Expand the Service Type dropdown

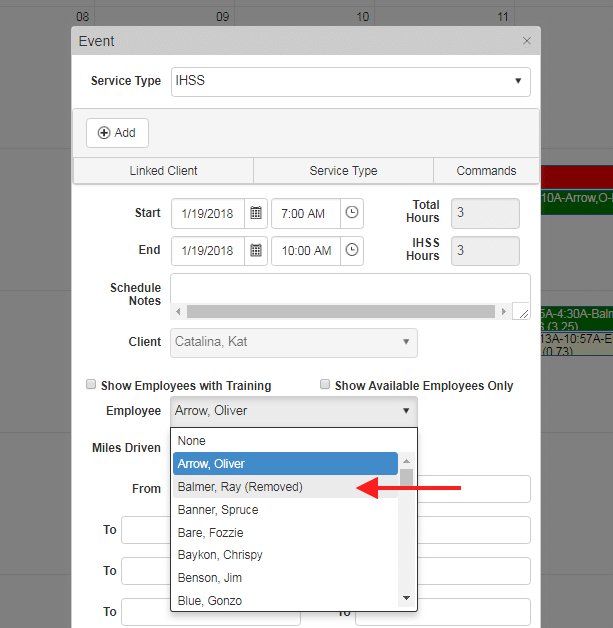[350, 81]
